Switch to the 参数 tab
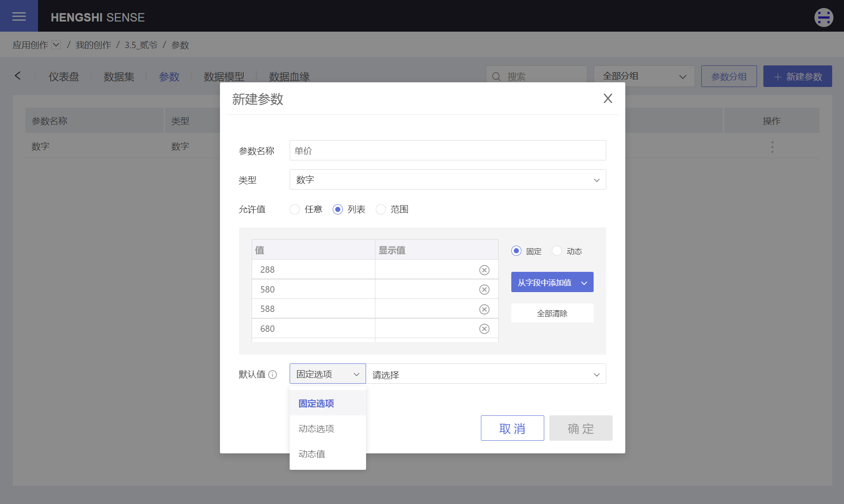This screenshot has height=504, width=844. point(169,76)
